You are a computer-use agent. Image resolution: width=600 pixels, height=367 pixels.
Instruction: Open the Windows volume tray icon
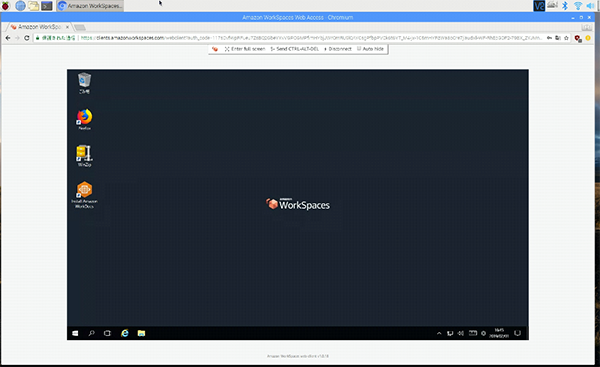461,333
